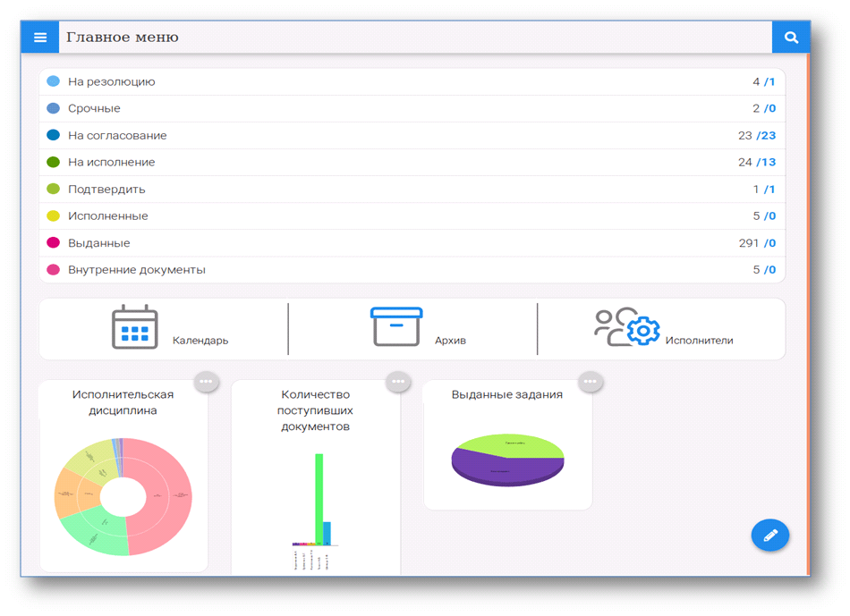The height and width of the screenshot is (616, 850).
Task: Go to На согласование documents
Action: [117, 135]
